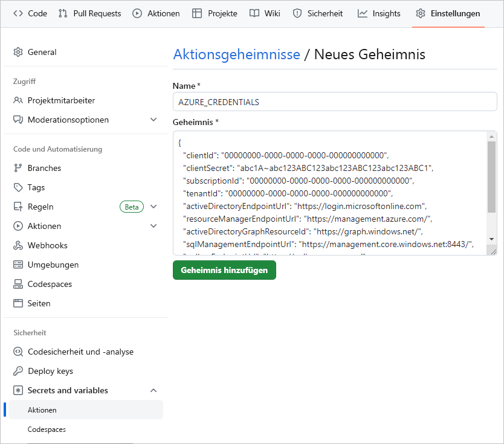Screen dimensions: 504x444
Task: Click the Beta badge next to Regeln
Action: pos(131,207)
